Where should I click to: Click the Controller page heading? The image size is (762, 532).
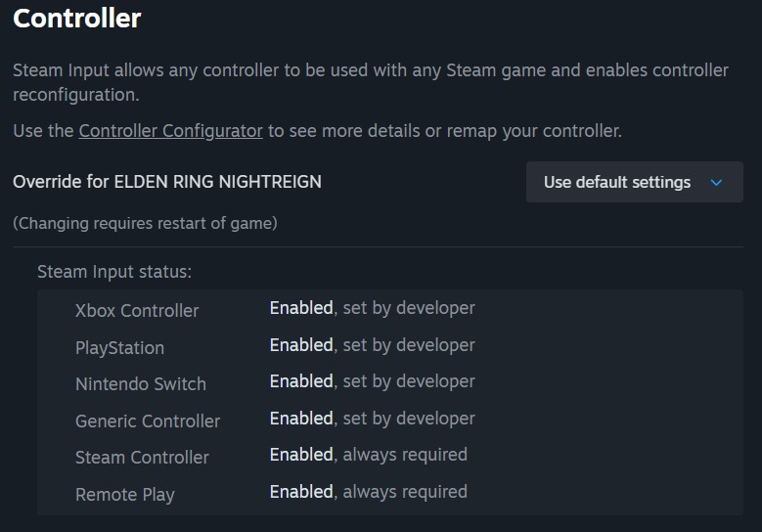[x=77, y=19]
